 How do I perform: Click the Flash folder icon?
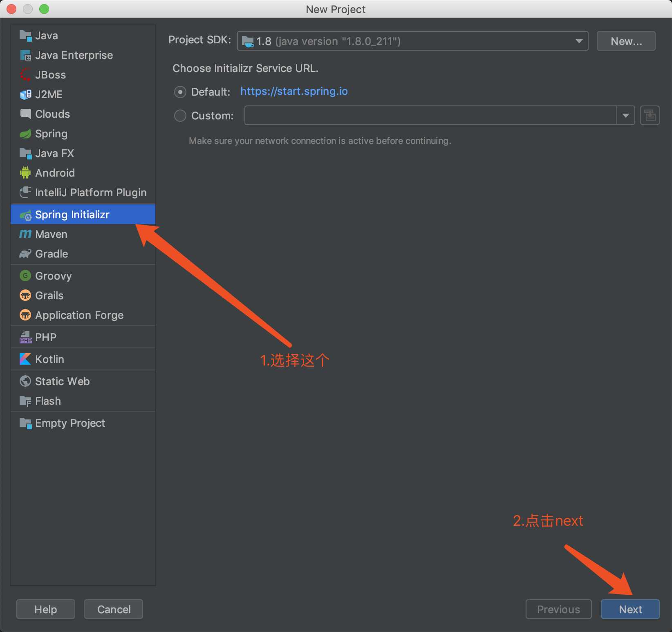25,401
